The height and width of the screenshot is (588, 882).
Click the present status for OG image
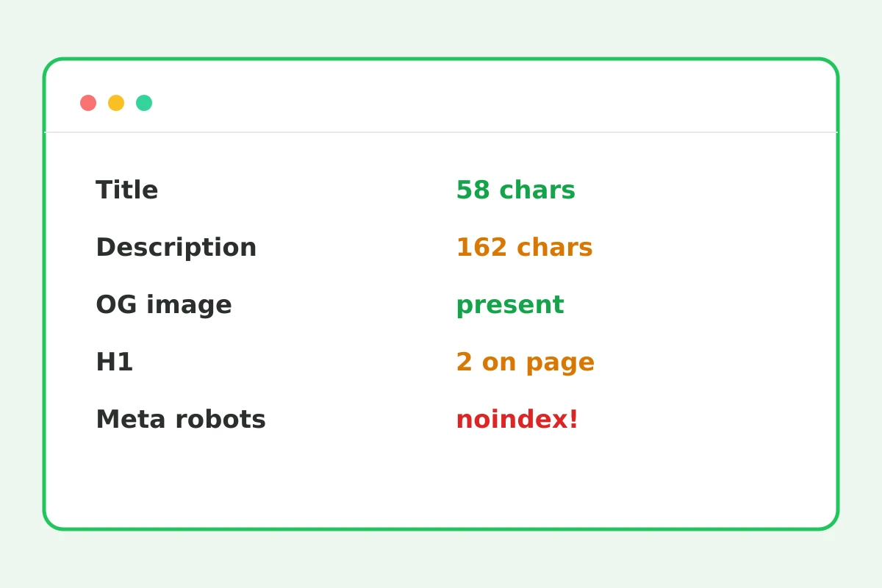pos(510,305)
